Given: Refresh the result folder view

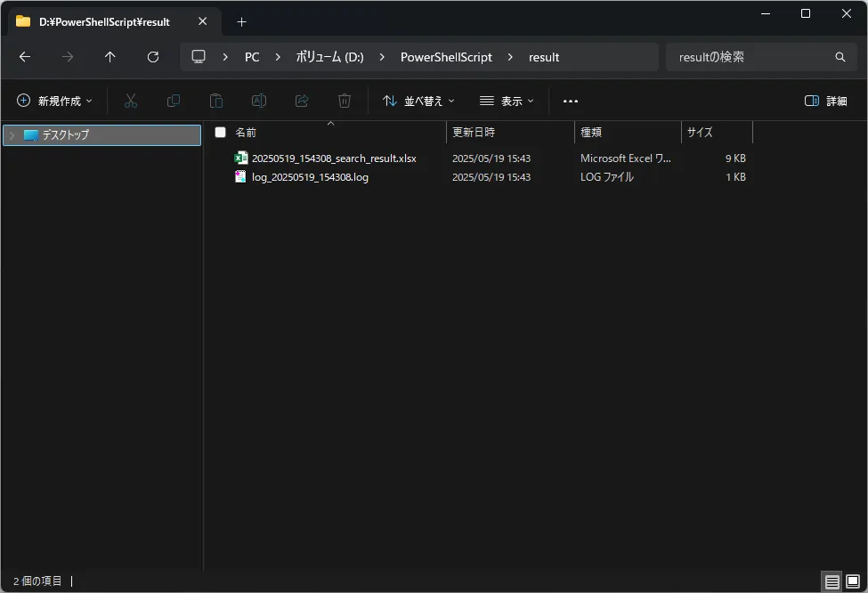Looking at the screenshot, I should 153,57.
